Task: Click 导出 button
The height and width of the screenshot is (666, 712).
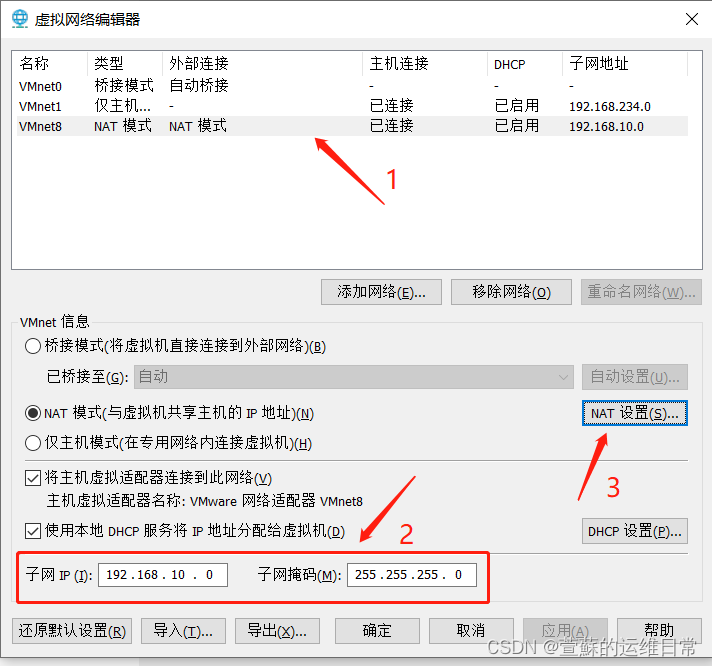Action: [x=277, y=631]
